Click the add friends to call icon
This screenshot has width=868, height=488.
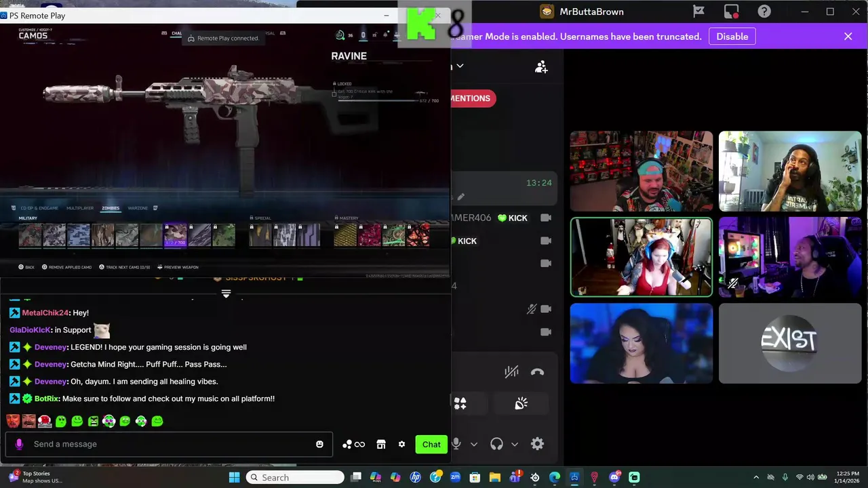tap(540, 66)
